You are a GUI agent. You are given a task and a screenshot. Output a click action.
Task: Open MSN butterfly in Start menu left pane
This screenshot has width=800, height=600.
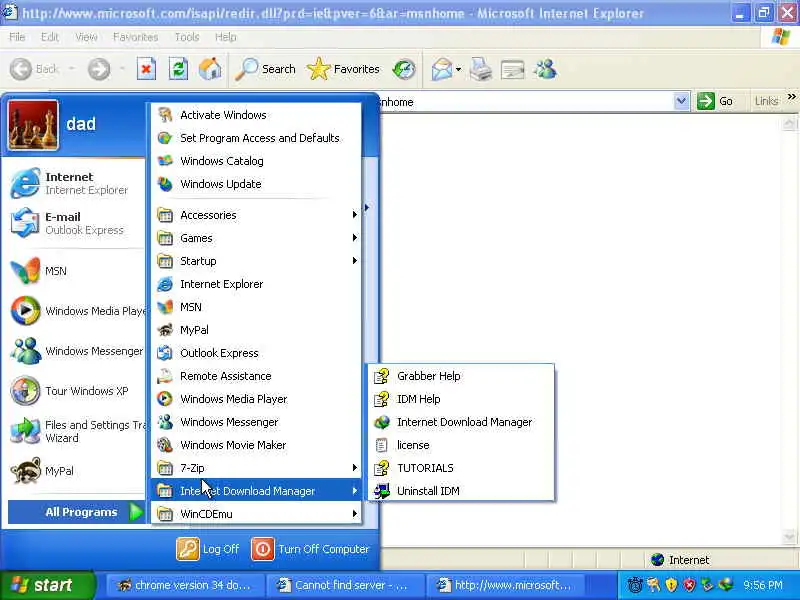coord(77,271)
